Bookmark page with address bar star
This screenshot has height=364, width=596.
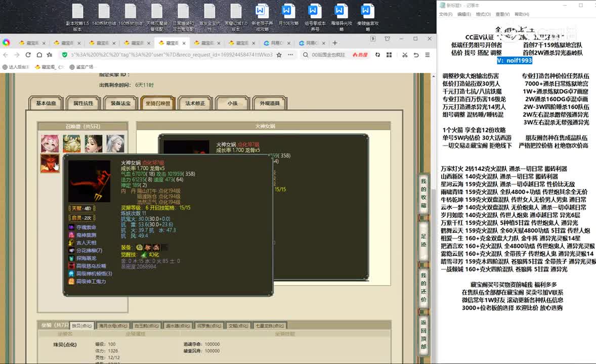(279, 55)
